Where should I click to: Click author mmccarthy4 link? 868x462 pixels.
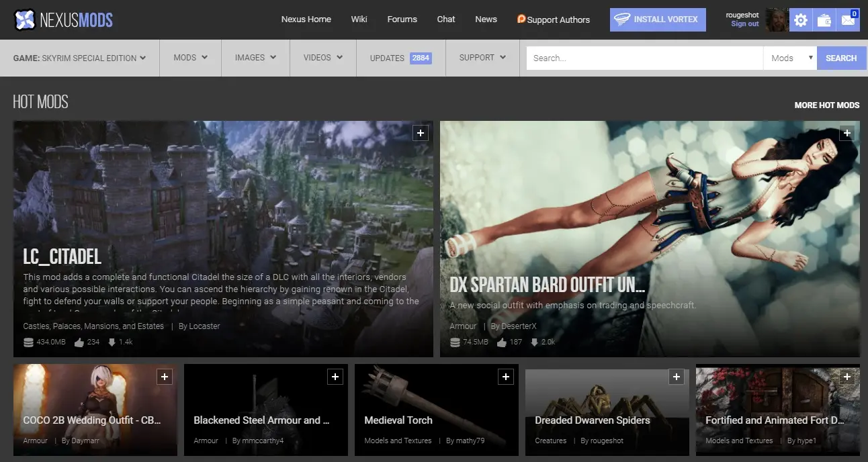pos(263,441)
